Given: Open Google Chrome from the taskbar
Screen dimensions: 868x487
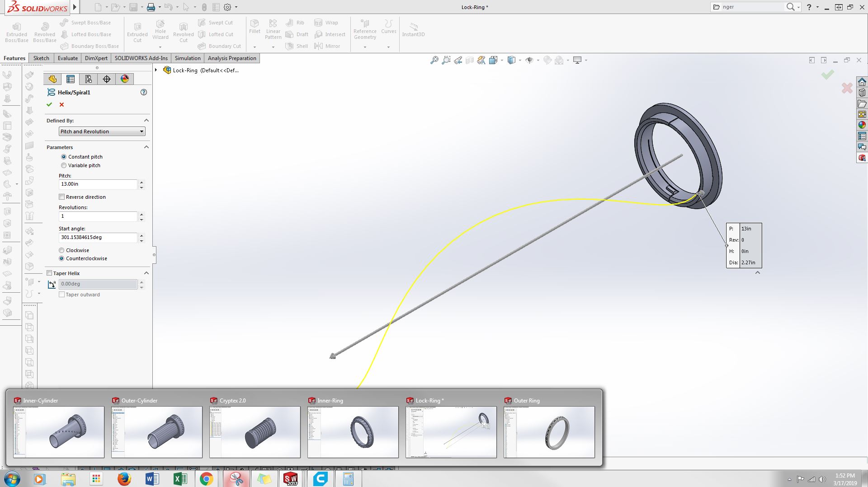Looking at the screenshot, I should (x=207, y=479).
